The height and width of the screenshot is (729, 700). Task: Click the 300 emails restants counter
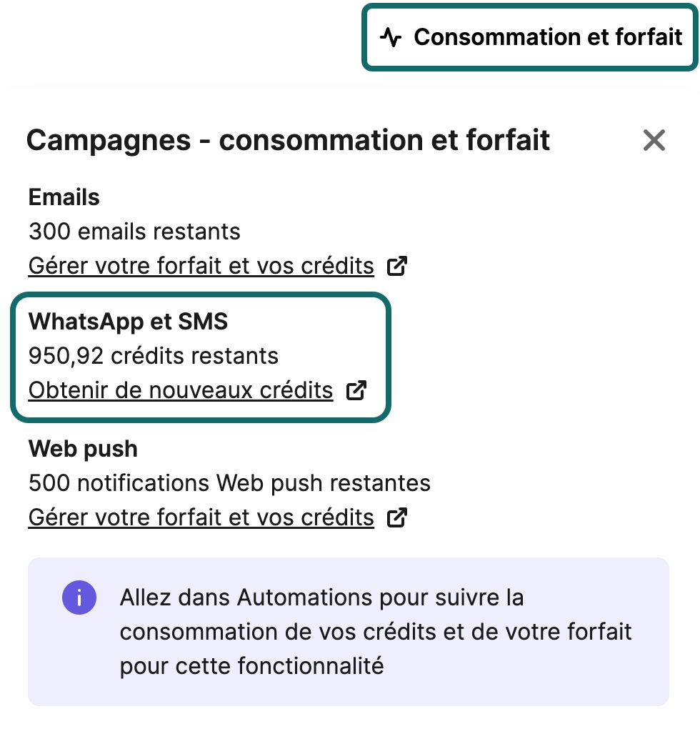[133, 231]
